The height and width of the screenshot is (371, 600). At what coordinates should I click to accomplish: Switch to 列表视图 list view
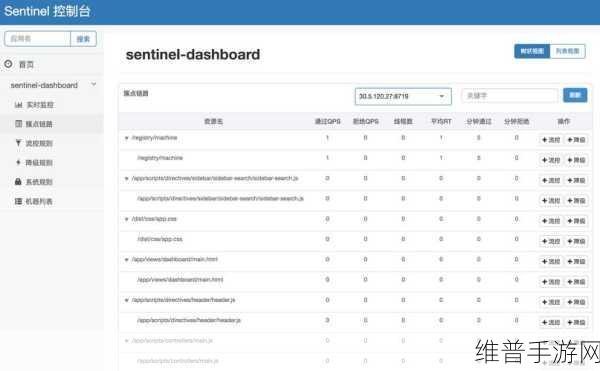tap(567, 51)
